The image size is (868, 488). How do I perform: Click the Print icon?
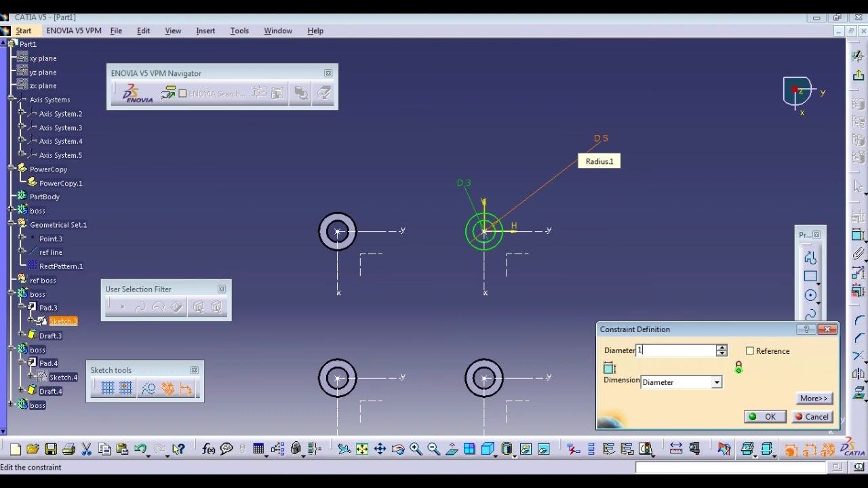tap(68, 449)
